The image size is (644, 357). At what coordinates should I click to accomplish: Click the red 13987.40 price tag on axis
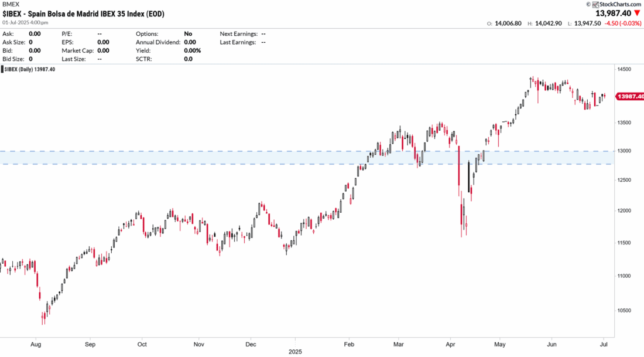tap(629, 97)
